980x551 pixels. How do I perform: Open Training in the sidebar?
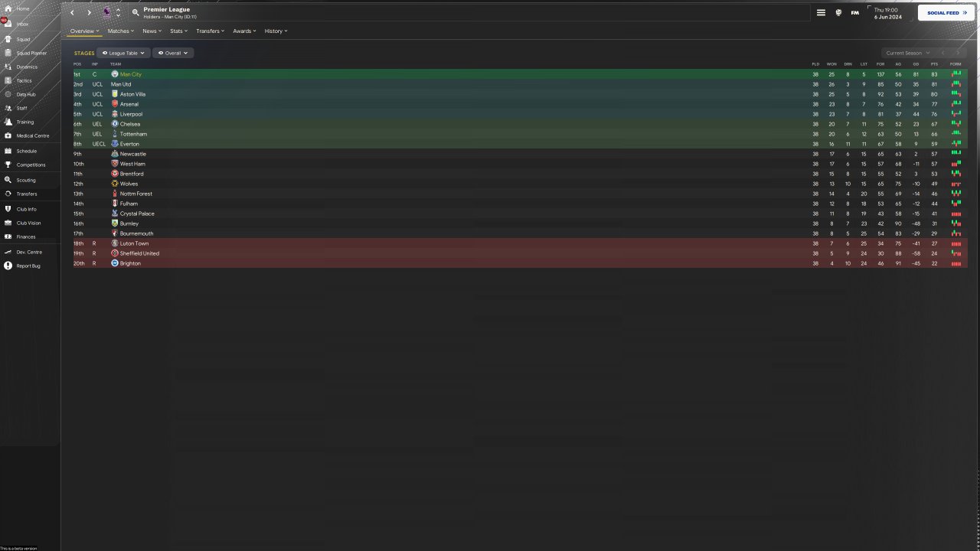(25, 122)
